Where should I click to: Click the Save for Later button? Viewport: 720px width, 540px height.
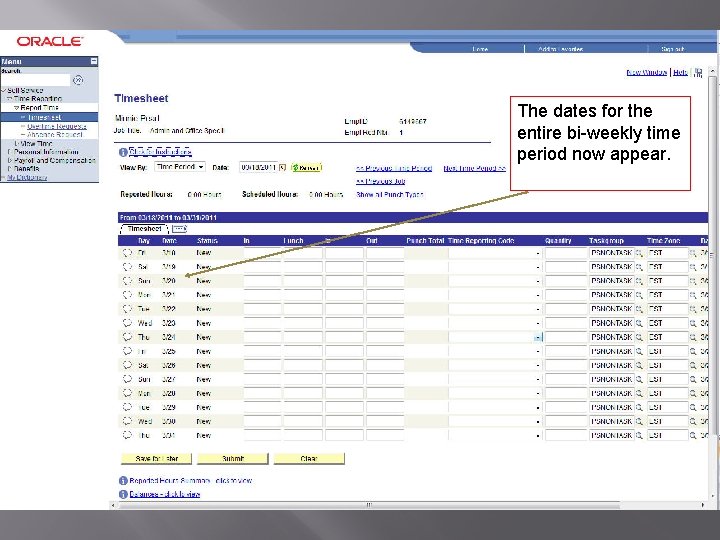pyautogui.click(x=157, y=458)
